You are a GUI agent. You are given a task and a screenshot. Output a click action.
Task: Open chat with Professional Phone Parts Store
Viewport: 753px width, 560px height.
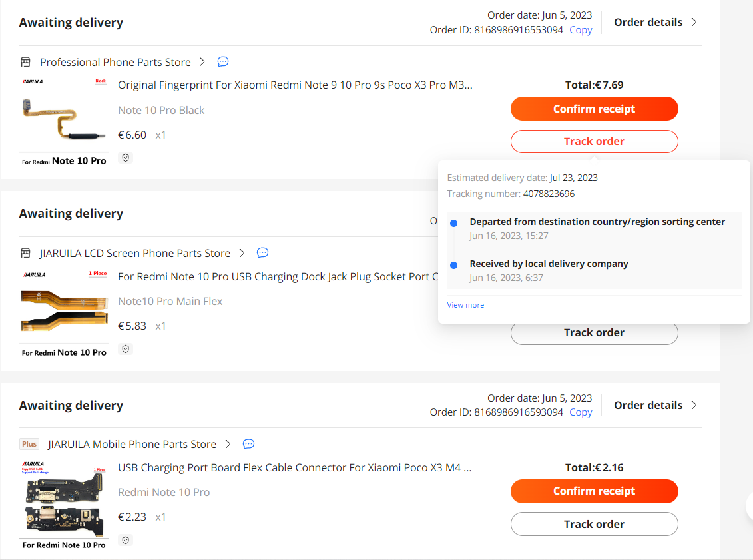(x=223, y=61)
